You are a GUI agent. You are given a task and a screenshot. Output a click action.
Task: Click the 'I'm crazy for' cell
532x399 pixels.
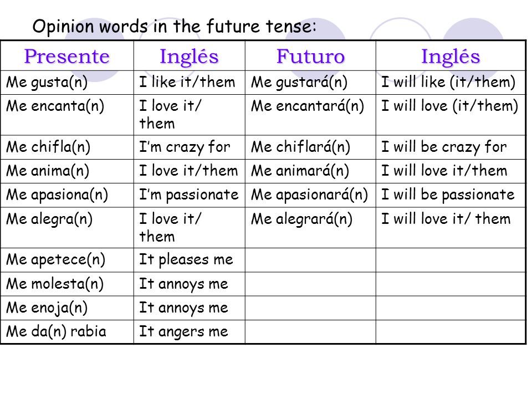[x=190, y=147]
